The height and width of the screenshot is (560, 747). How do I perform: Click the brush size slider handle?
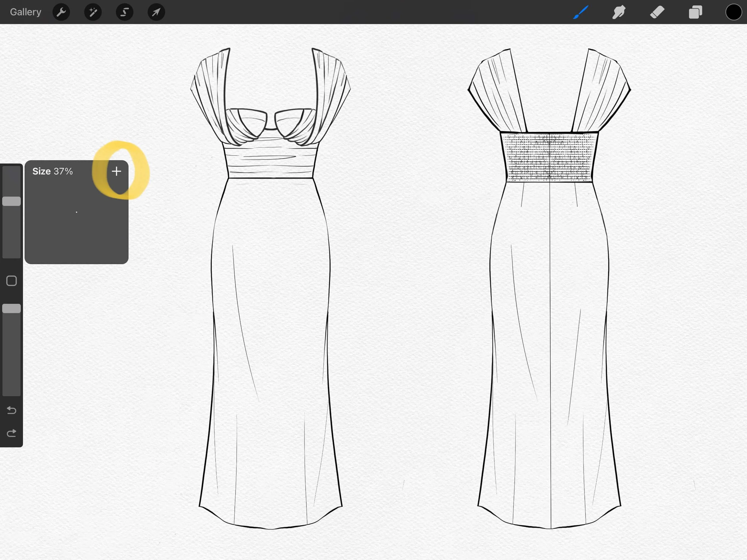[x=11, y=201]
